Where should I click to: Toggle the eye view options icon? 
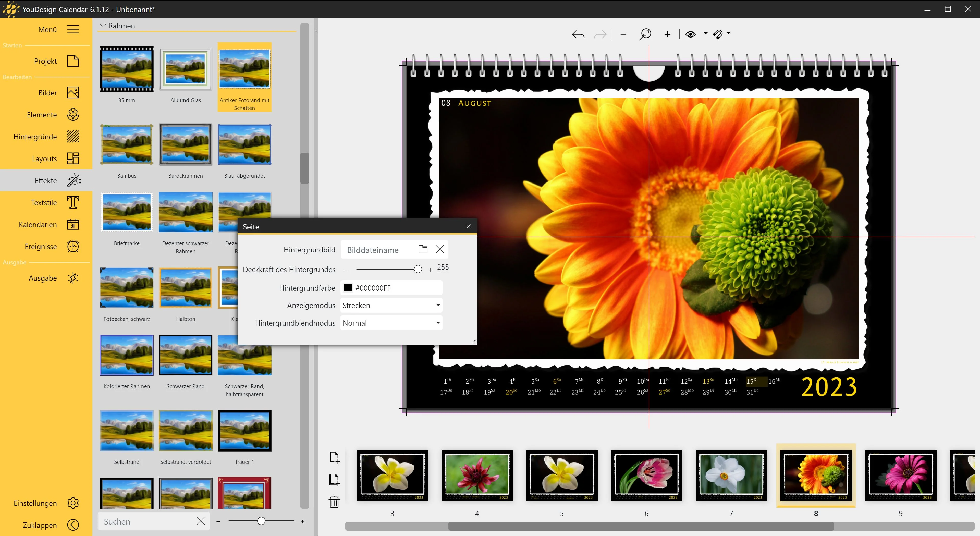click(x=691, y=34)
